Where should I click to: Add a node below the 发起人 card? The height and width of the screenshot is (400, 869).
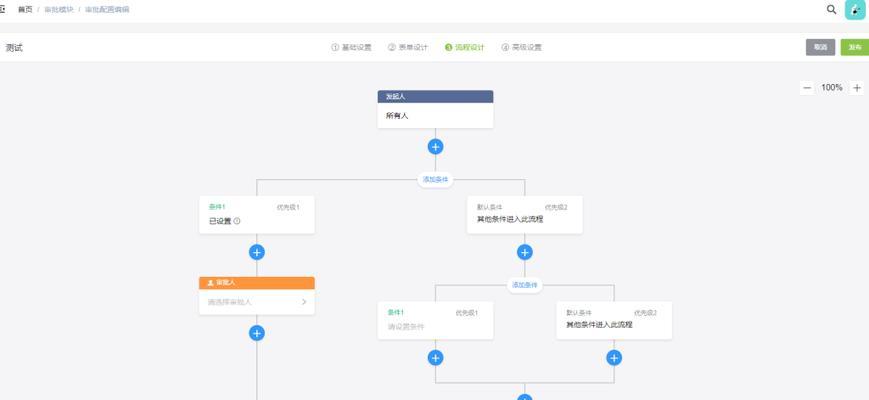tap(435, 147)
